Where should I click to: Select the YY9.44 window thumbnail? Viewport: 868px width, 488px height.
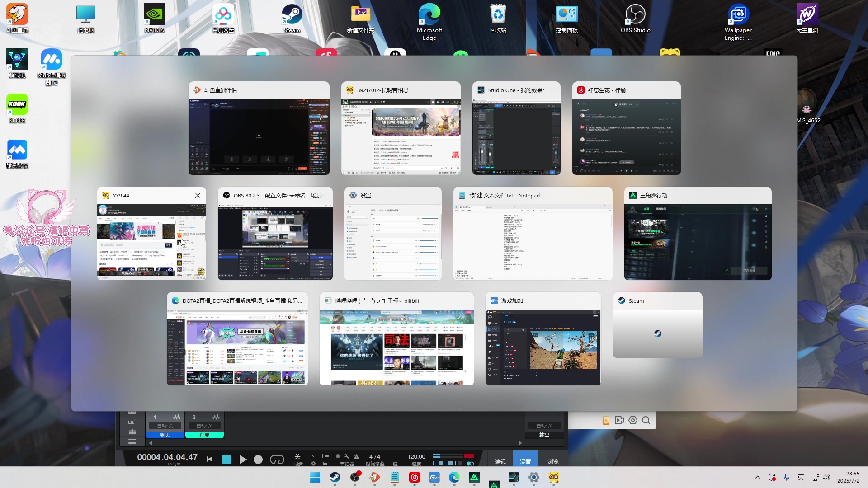(x=151, y=234)
